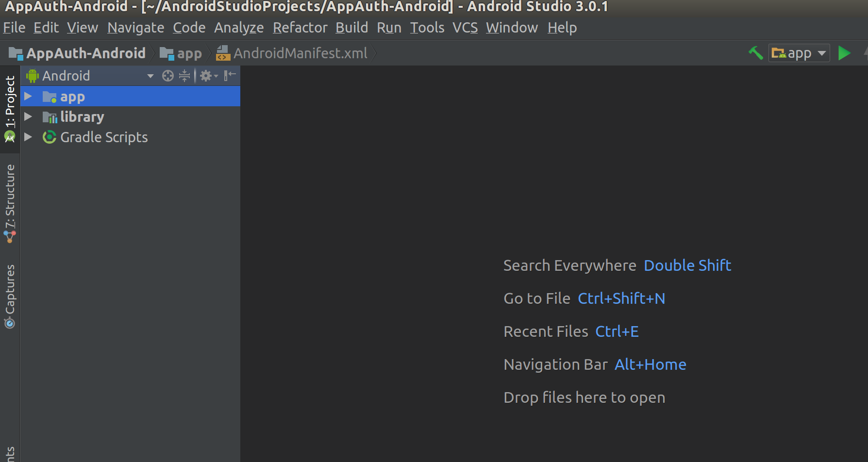Click the Collapse All icon in Project panel

[x=184, y=76]
